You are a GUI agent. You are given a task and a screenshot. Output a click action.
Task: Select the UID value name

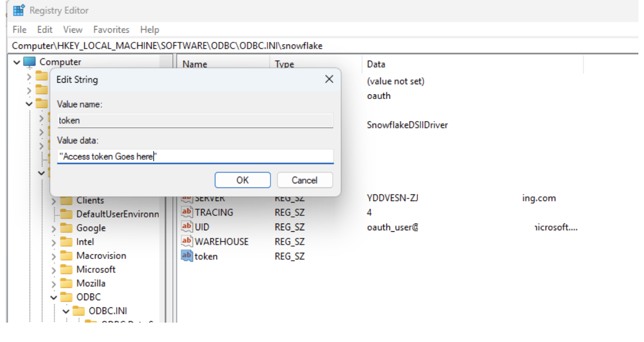[x=202, y=227]
